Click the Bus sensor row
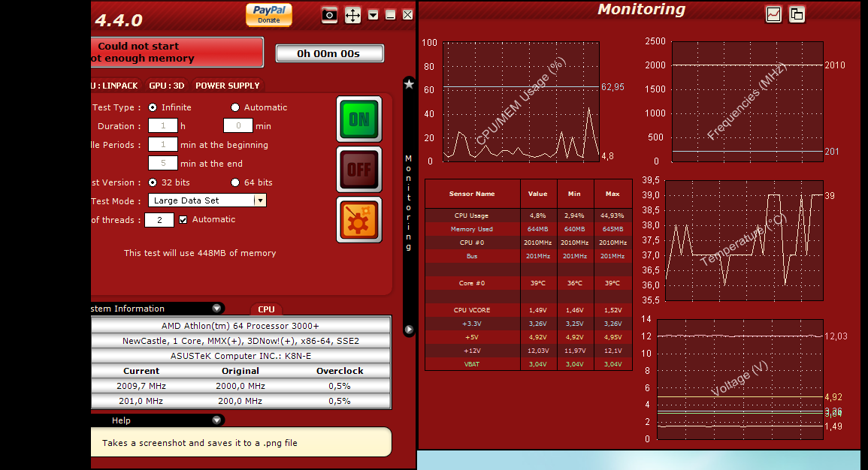Screen dimensions: 868x470 coord(528,256)
